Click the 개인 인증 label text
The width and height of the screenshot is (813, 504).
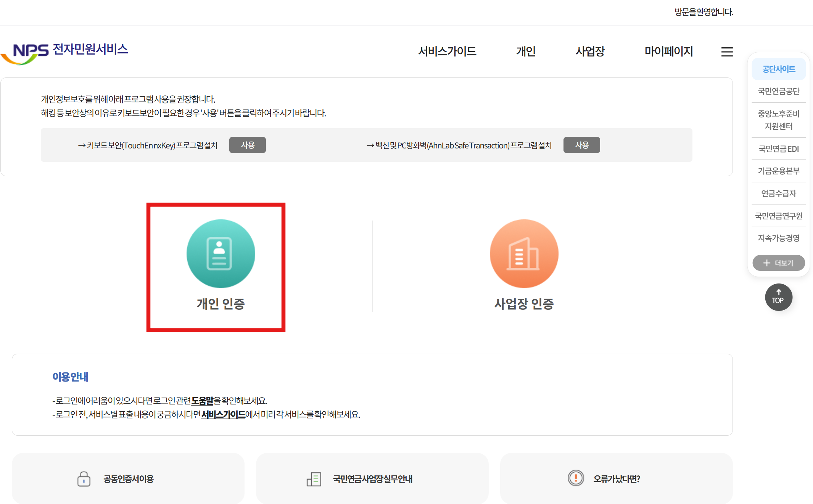(x=221, y=304)
